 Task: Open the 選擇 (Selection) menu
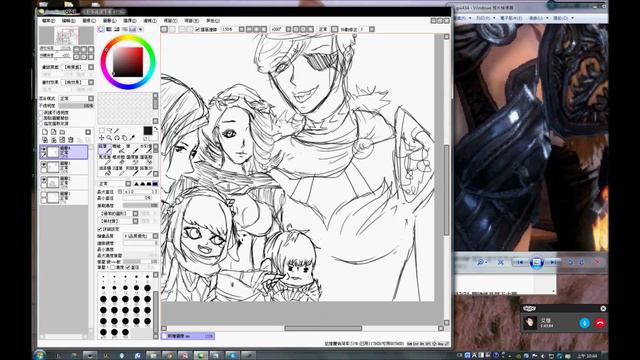click(x=130, y=20)
